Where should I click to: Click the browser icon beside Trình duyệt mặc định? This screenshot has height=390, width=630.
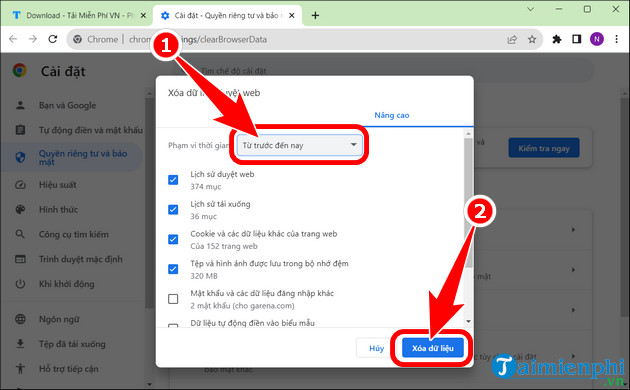click(x=20, y=259)
